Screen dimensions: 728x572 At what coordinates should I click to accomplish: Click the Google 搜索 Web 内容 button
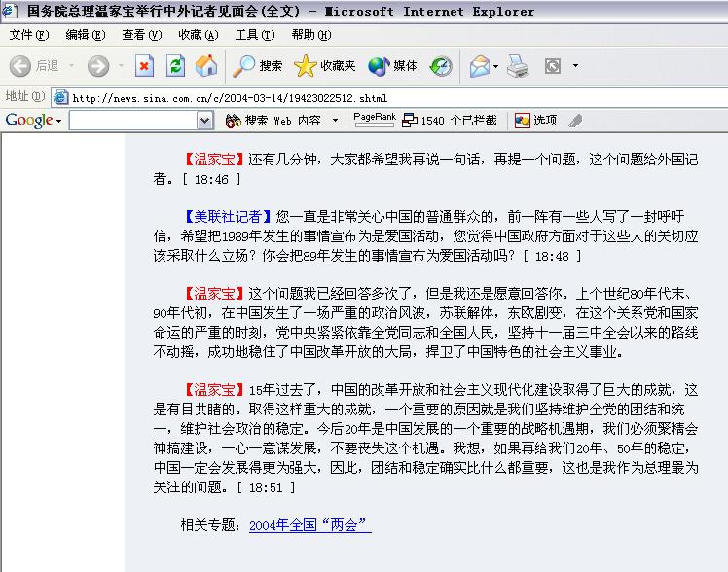point(273,121)
